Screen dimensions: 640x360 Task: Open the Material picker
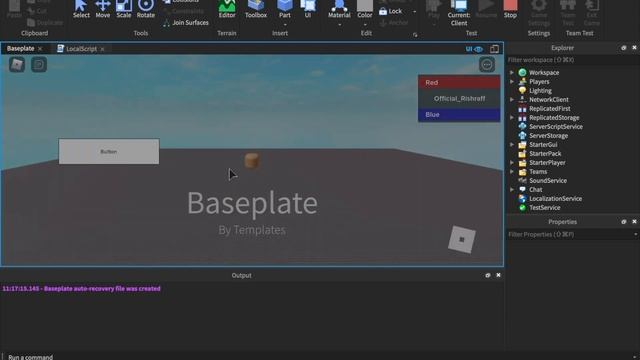click(x=339, y=9)
